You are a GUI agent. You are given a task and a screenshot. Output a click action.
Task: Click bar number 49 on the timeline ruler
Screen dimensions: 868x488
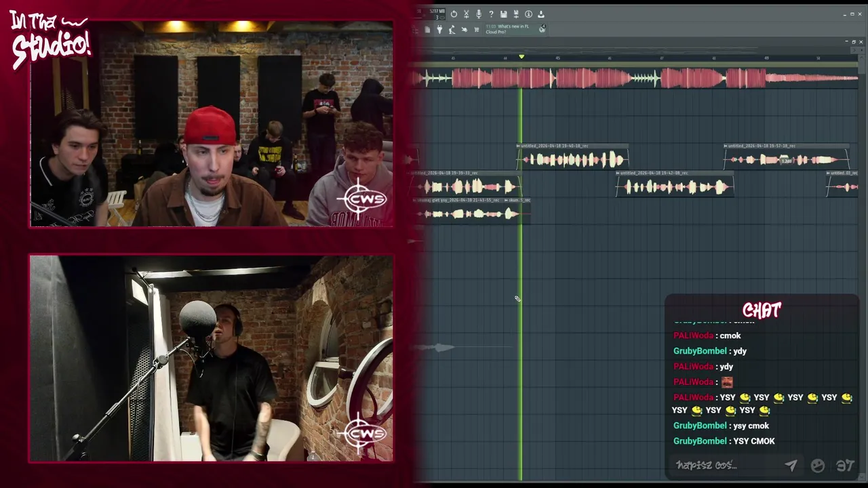click(x=766, y=58)
